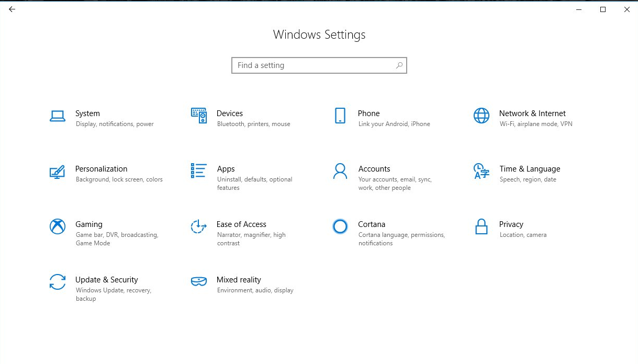Screen dimensions: 638x364
Task: Select the Phone handset icon
Action: [x=340, y=116]
